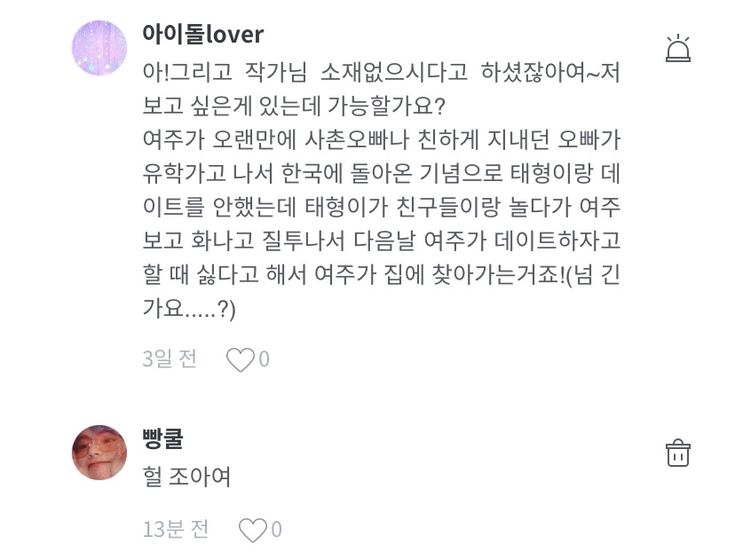This screenshot has width=735, height=560.
Task: Like 아이돌lover's comment with the heart icon
Action: coord(240,359)
